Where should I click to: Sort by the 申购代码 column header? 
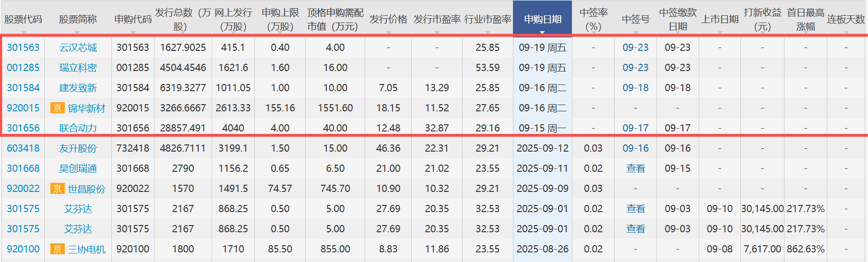click(133, 19)
